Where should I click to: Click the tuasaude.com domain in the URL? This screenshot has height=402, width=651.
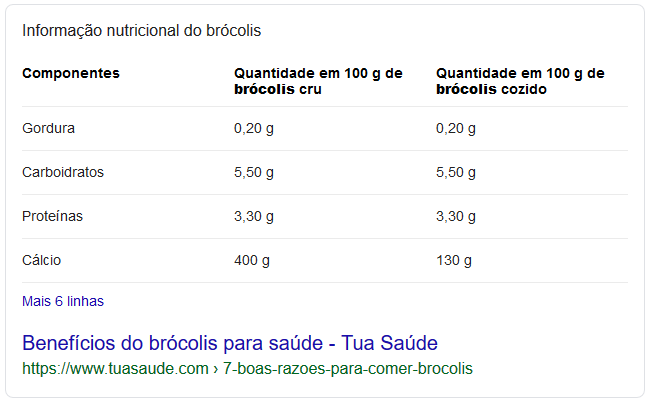pos(116,368)
